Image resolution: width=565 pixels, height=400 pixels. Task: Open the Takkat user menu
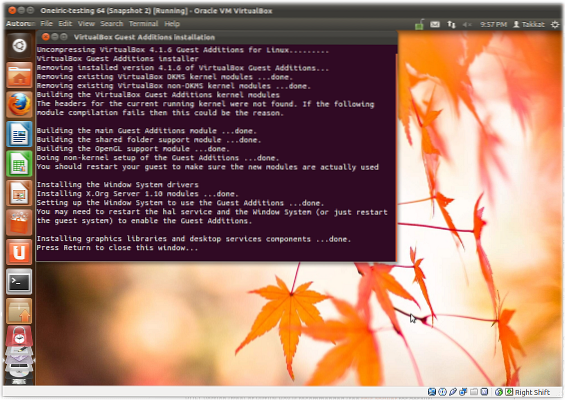tap(529, 24)
